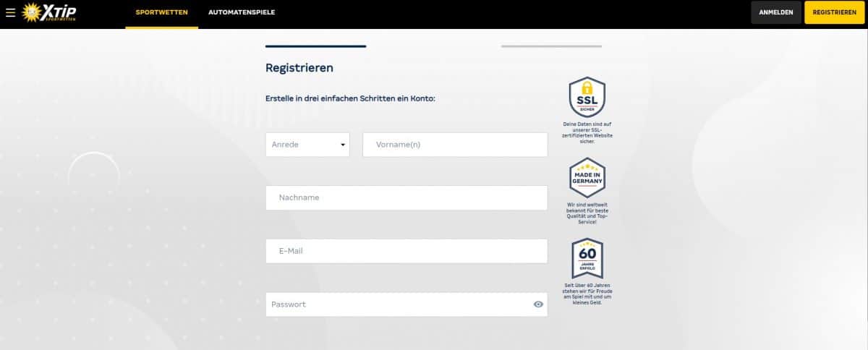Screen dimensions: 868x350
Task: Click the Registrieren heading text
Action: click(299, 68)
